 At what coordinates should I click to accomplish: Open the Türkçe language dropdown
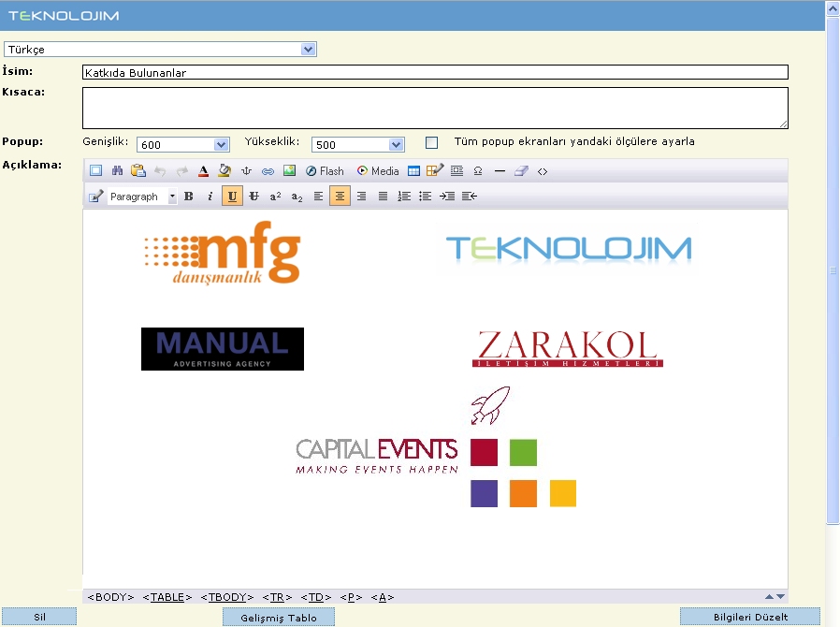coord(160,50)
